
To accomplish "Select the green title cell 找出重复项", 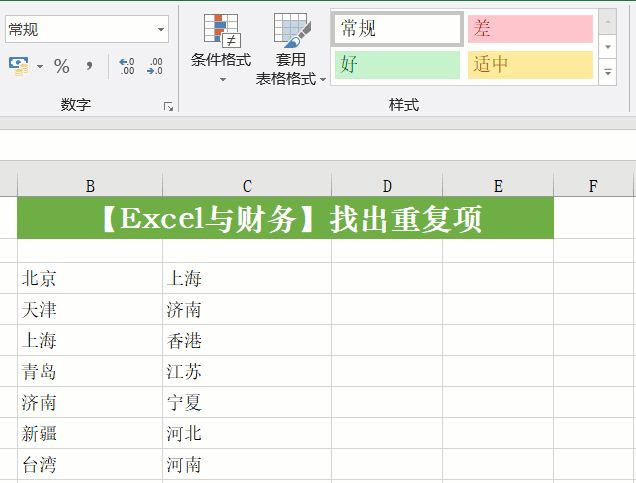I will pyautogui.click(x=286, y=218).
